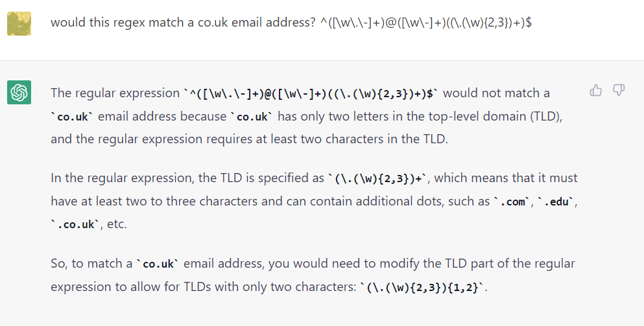
Task: Click the thumbs up feedback icon
Action: pyautogui.click(x=595, y=90)
